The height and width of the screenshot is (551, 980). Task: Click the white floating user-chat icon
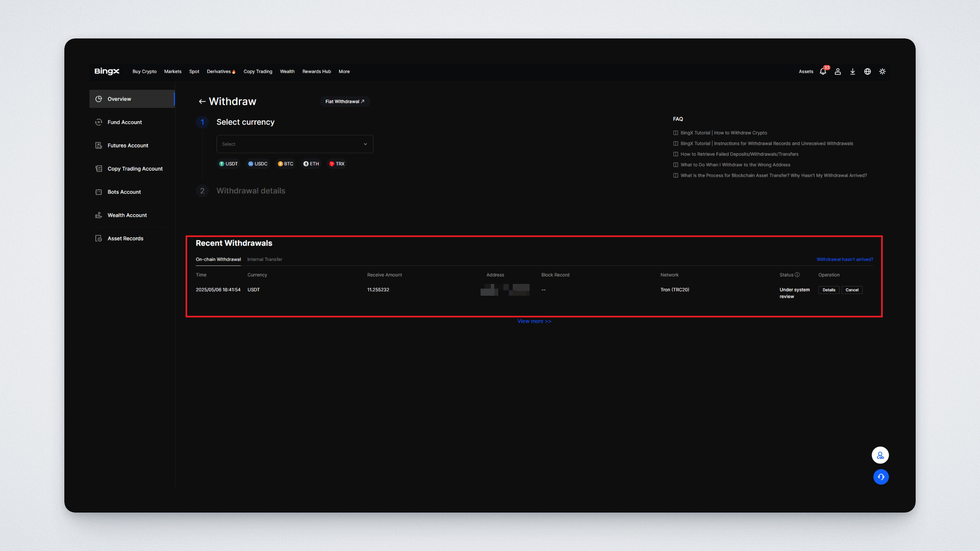[880, 455]
